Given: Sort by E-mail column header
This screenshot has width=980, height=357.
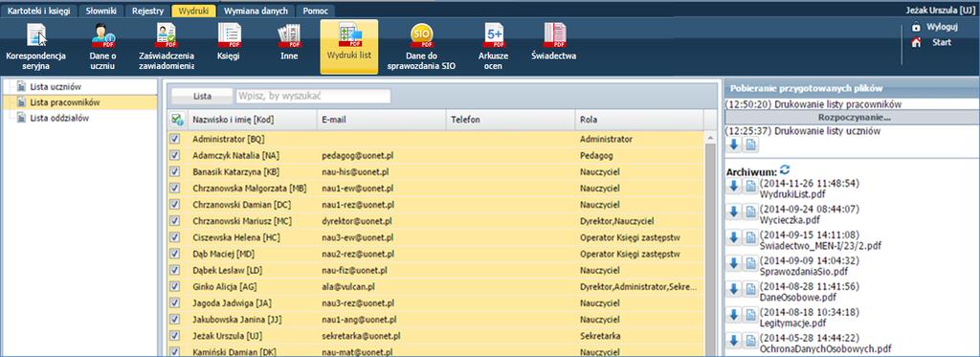Looking at the screenshot, I should point(381,120).
